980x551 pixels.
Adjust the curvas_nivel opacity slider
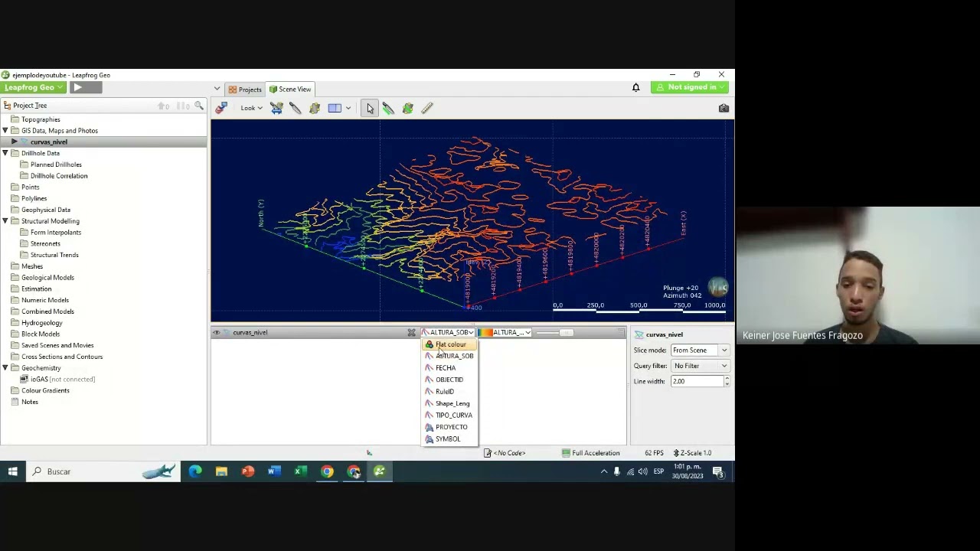click(x=566, y=332)
